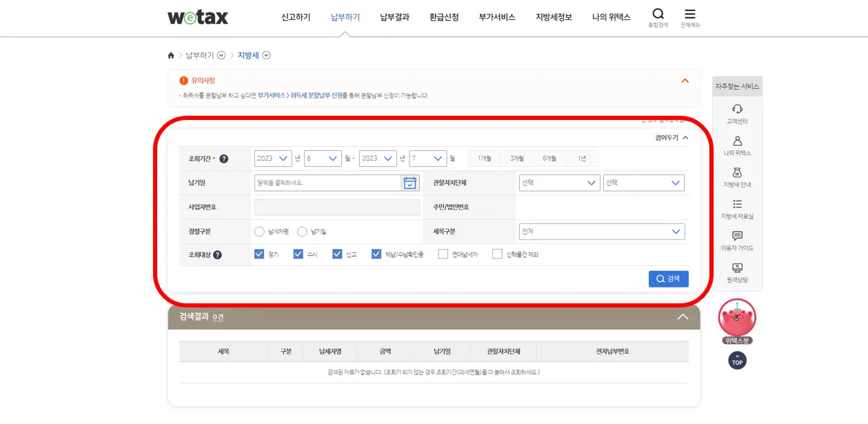Image resolution: width=868 pixels, height=424 pixels.
Task: Enable the 연대납세자 checkbox
Action: pos(443,254)
